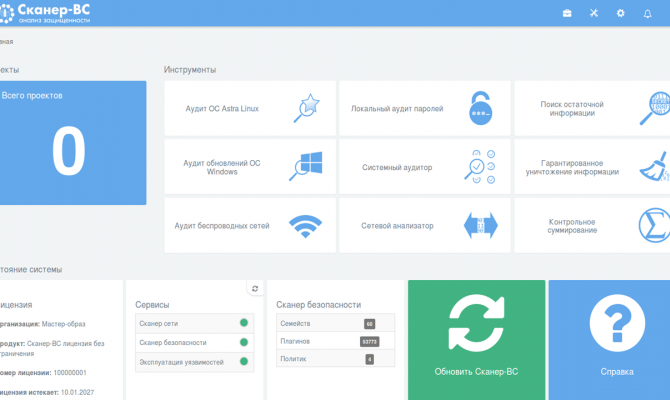Refresh services status with reload icon
Viewport: 670px width, 400px height.
tap(255, 289)
